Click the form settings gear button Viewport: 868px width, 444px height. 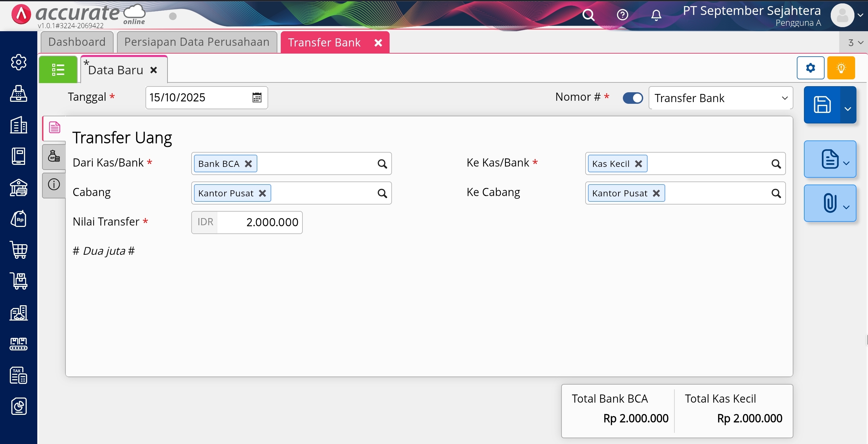pos(810,68)
